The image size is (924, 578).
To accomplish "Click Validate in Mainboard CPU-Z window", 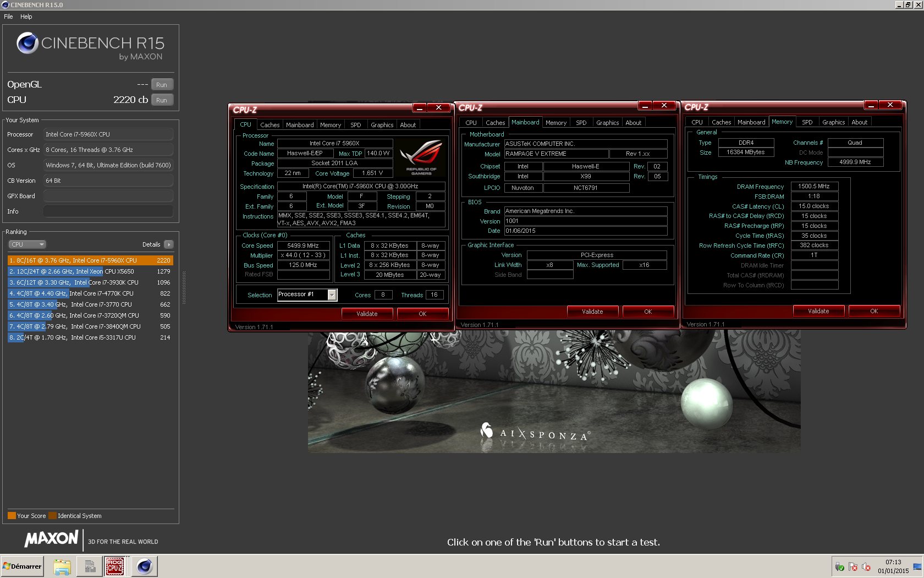I will [x=592, y=312].
